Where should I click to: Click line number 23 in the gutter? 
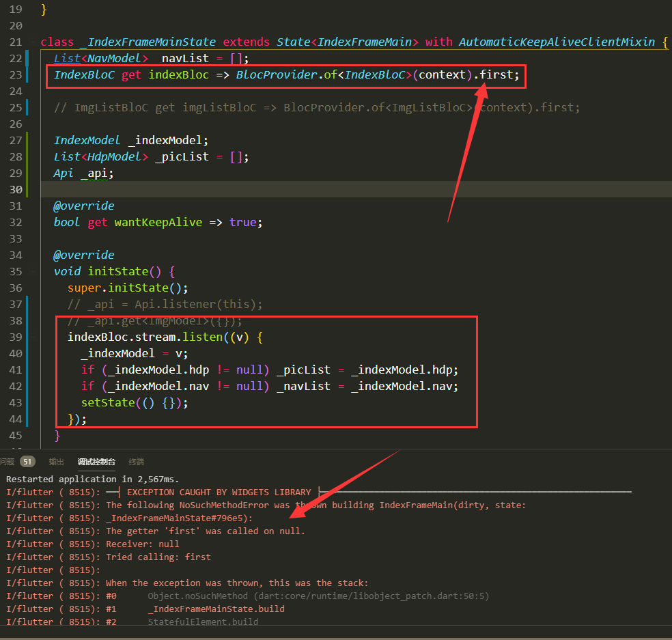[16, 75]
